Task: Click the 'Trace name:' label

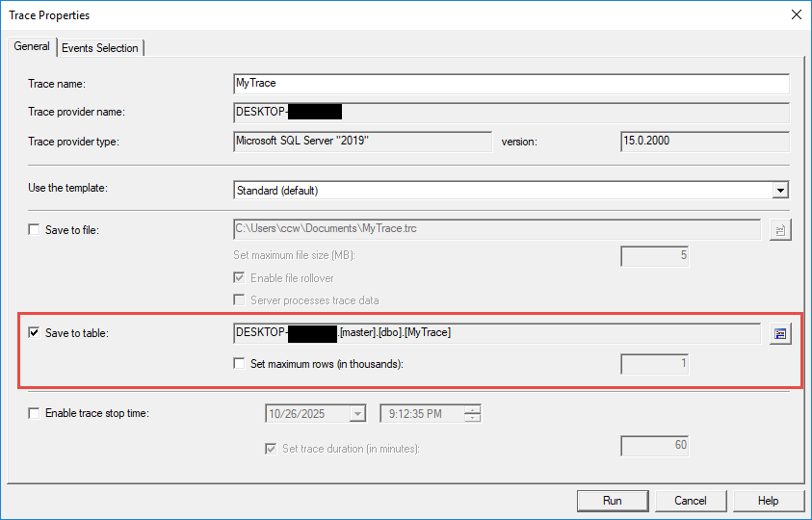Action: 57,84
